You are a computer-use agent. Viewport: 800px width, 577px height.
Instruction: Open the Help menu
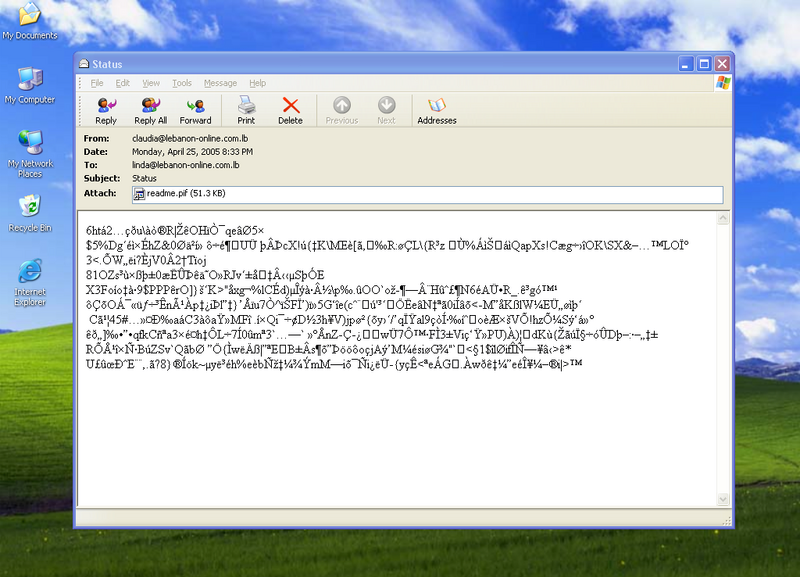258,83
